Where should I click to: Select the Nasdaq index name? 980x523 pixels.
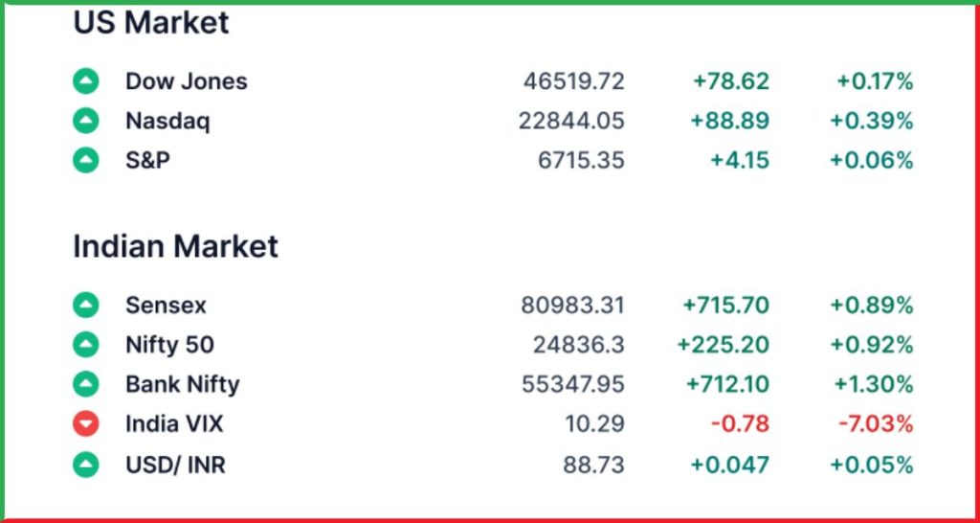coord(167,122)
